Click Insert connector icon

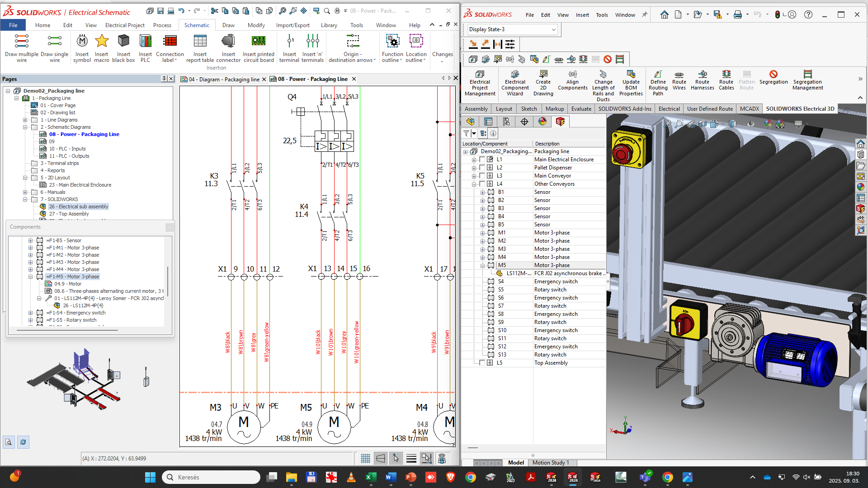coord(228,48)
